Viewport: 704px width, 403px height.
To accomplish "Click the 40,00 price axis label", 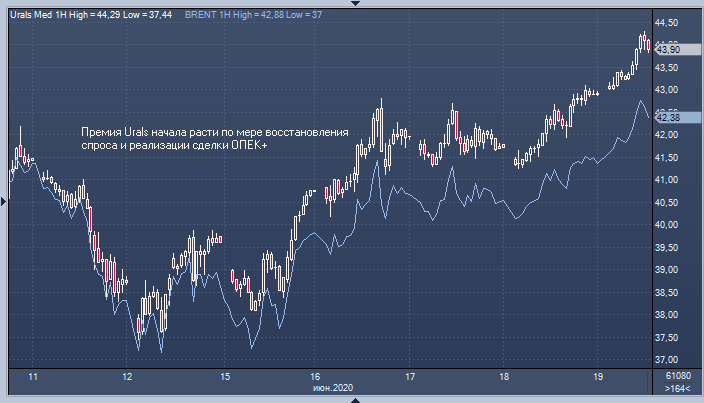I will point(668,225).
